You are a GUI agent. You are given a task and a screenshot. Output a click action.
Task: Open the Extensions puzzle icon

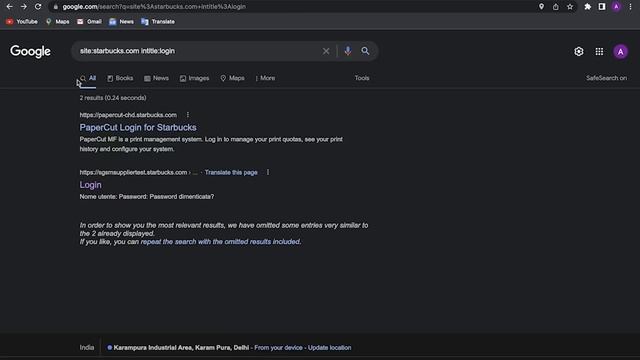pyautogui.click(x=588, y=7)
